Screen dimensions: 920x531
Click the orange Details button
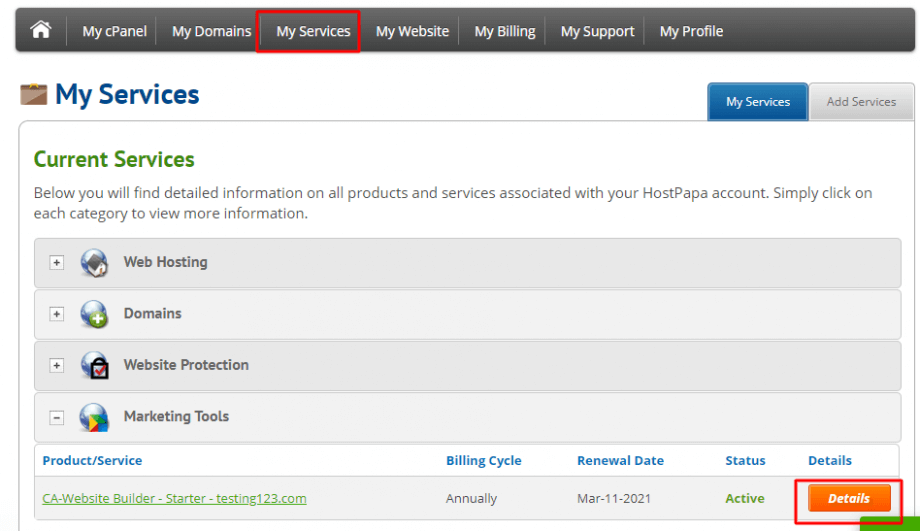(848, 498)
